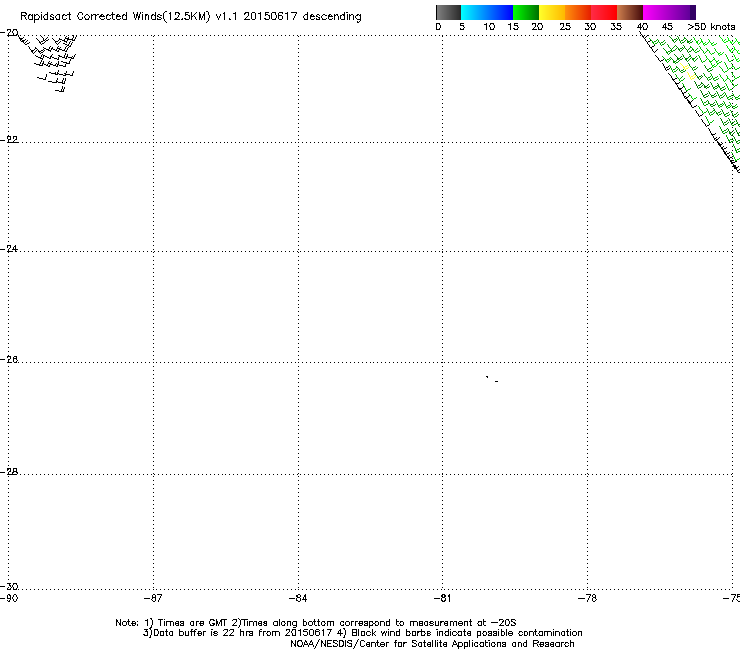Click the NOAA/NESDIS credit line
Screen dimensions: 740x650
[432, 644]
